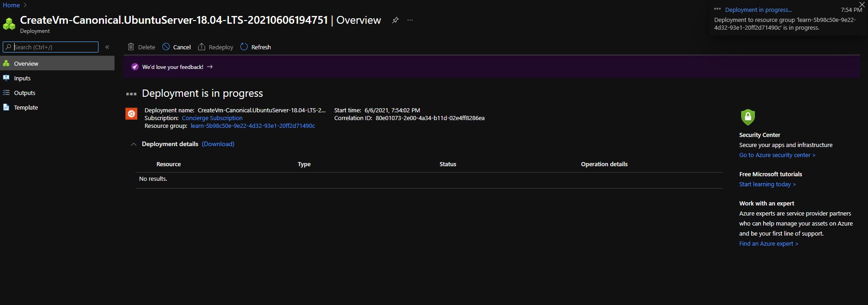Click the Outputs list sidebar icon
868x305 pixels.
(x=6, y=93)
